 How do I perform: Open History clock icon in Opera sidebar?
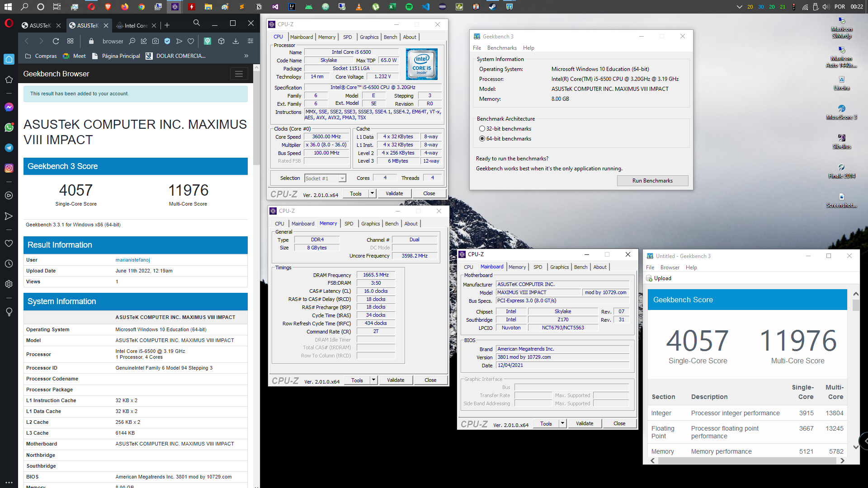pyautogui.click(x=9, y=264)
